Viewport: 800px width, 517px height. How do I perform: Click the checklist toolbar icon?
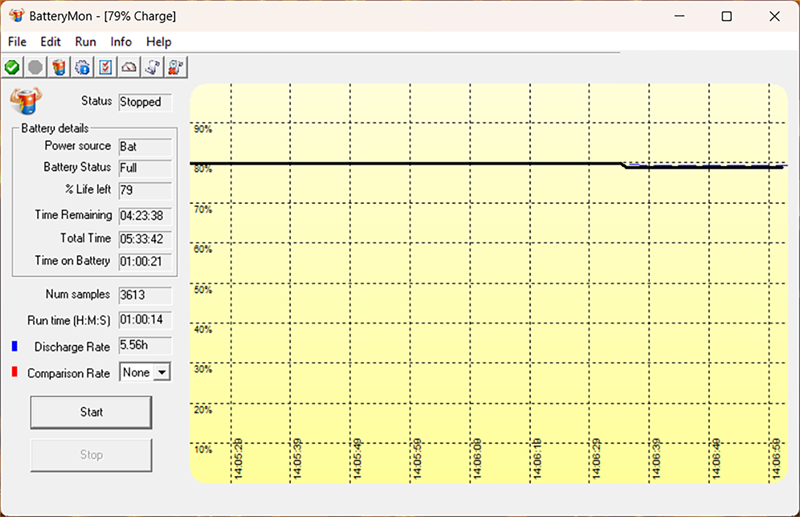pyautogui.click(x=105, y=67)
